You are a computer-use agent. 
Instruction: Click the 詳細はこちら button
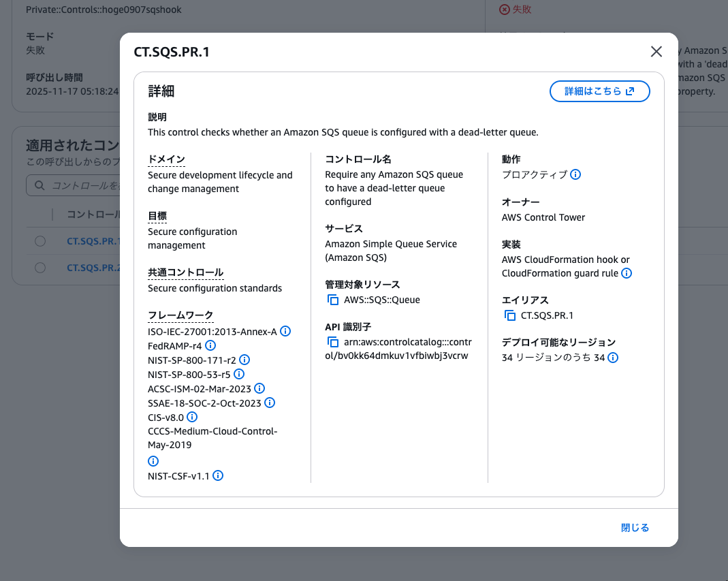[x=599, y=91]
